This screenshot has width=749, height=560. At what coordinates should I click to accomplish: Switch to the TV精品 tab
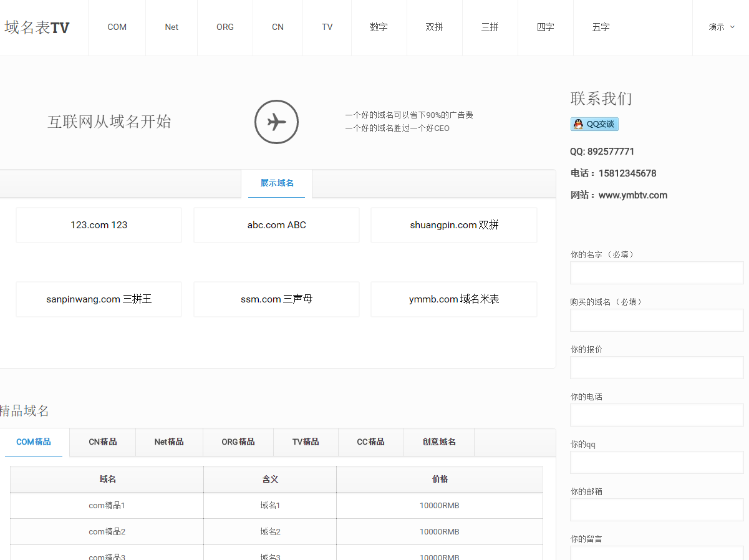(306, 442)
